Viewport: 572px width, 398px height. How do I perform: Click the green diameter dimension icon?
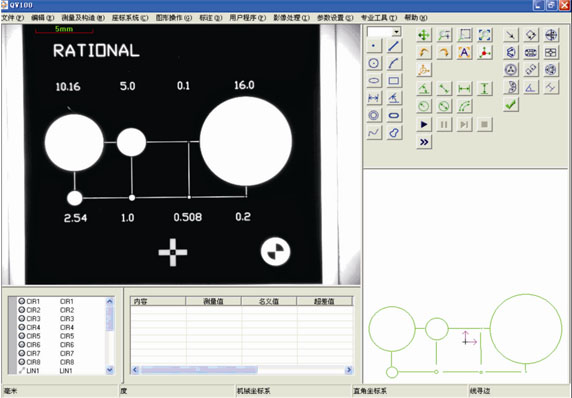[x=444, y=106]
